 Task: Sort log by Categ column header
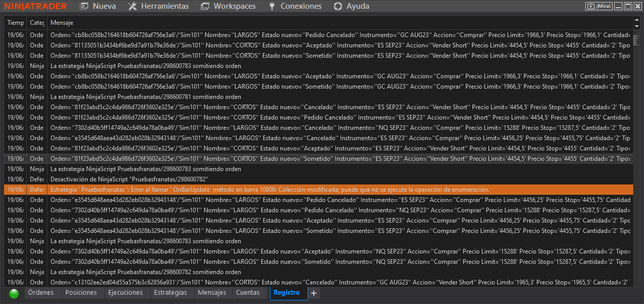pos(37,23)
